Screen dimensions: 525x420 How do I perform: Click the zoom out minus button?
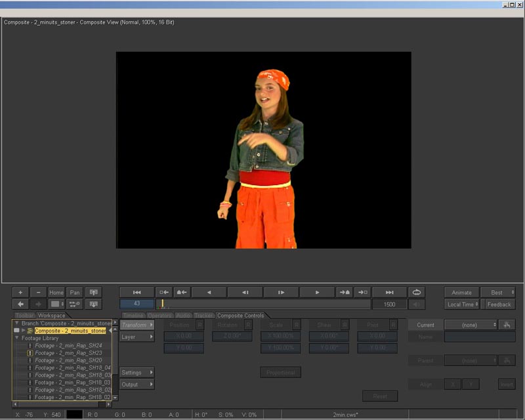coord(38,292)
